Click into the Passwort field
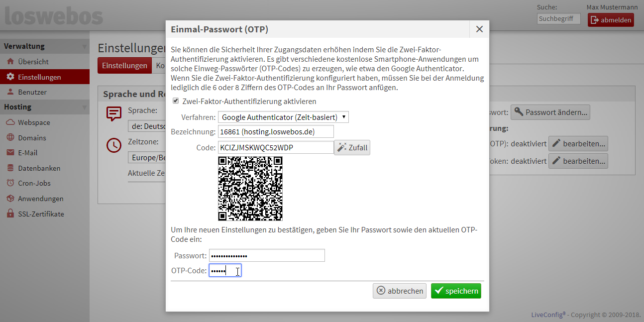The height and width of the screenshot is (322, 644). pyautogui.click(x=267, y=255)
